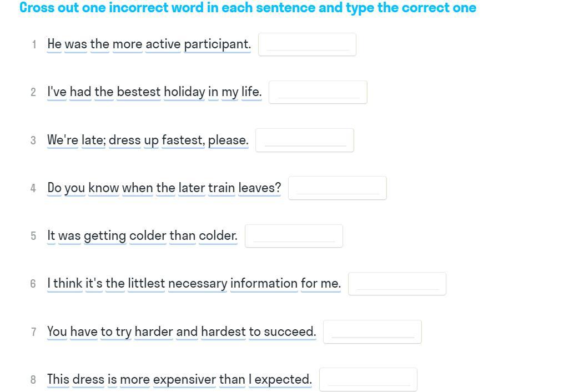Click the word 'hardest' in sentence 7
Image resolution: width=579 pixels, height=392 pixels.
point(223,331)
